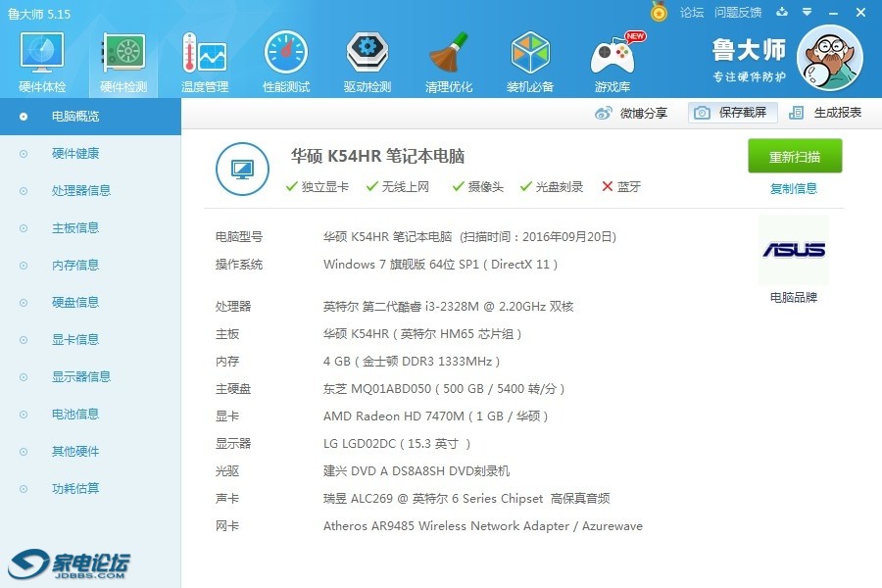Image resolution: width=882 pixels, height=588 pixels.
Task: Click 复制信息 copy info link
Action: pyautogui.click(x=794, y=188)
